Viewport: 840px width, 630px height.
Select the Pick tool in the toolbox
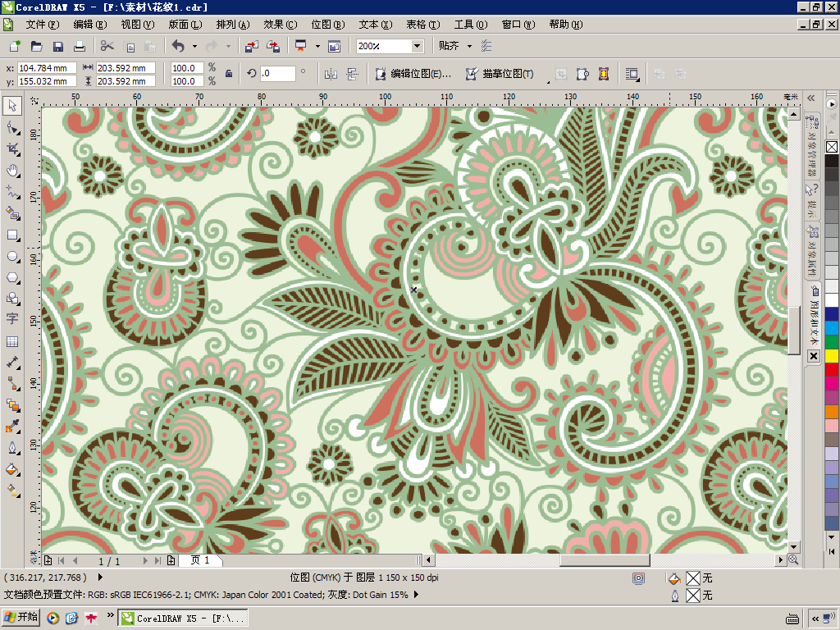(x=12, y=106)
